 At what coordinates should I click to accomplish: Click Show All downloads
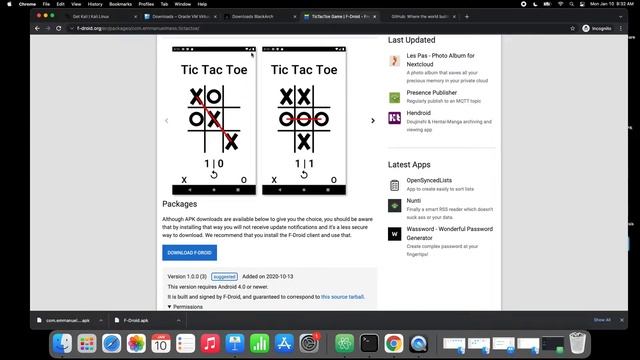[602, 320]
